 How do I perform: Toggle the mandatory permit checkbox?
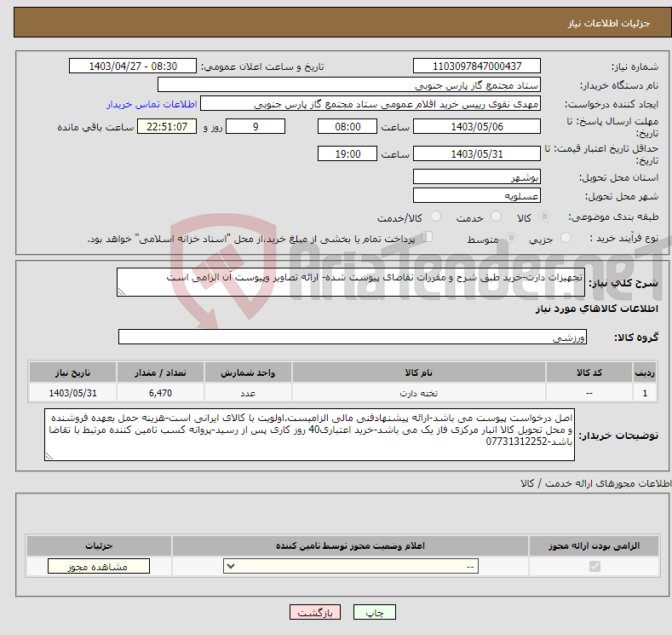click(594, 567)
